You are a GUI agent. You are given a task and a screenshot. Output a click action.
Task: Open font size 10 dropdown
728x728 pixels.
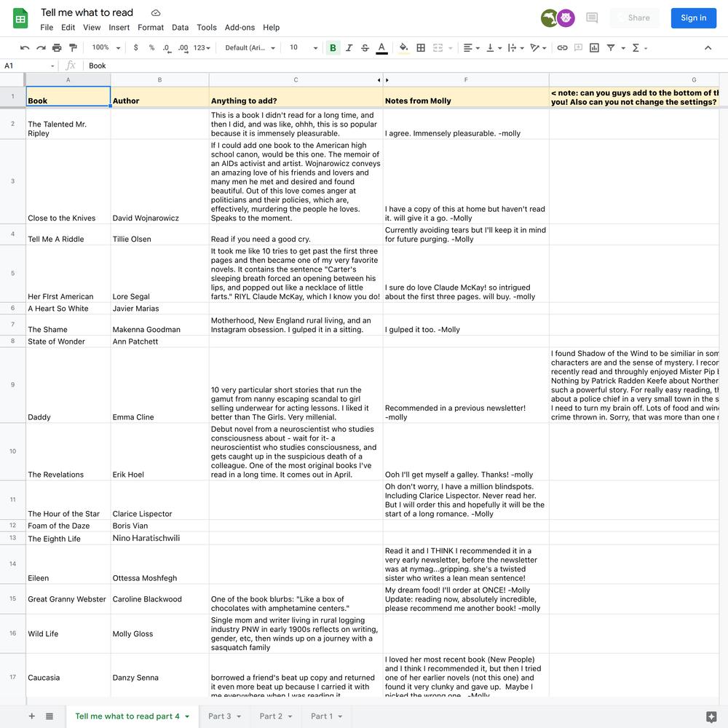pyautogui.click(x=304, y=48)
